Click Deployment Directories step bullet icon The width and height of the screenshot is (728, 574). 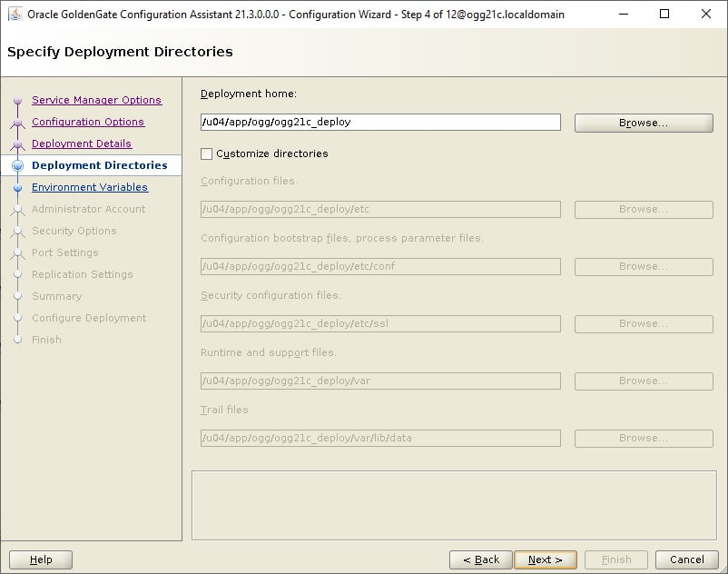(17, 165)
